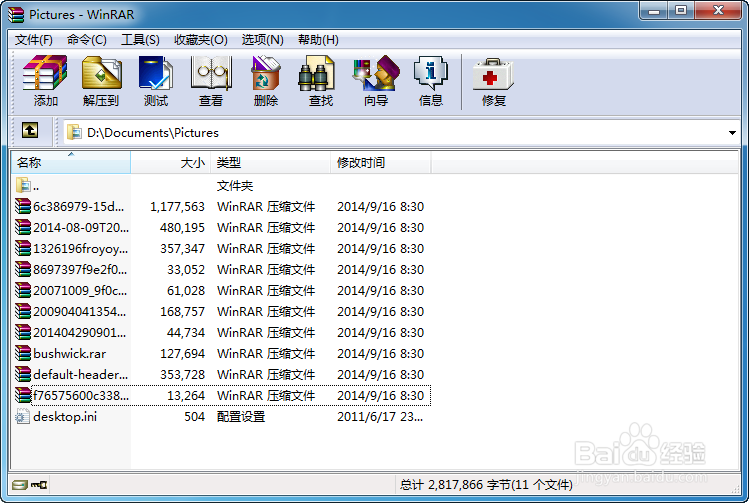Click size value 127,694
The width and height of the screenshot is (749, 503).
point(182,353)
